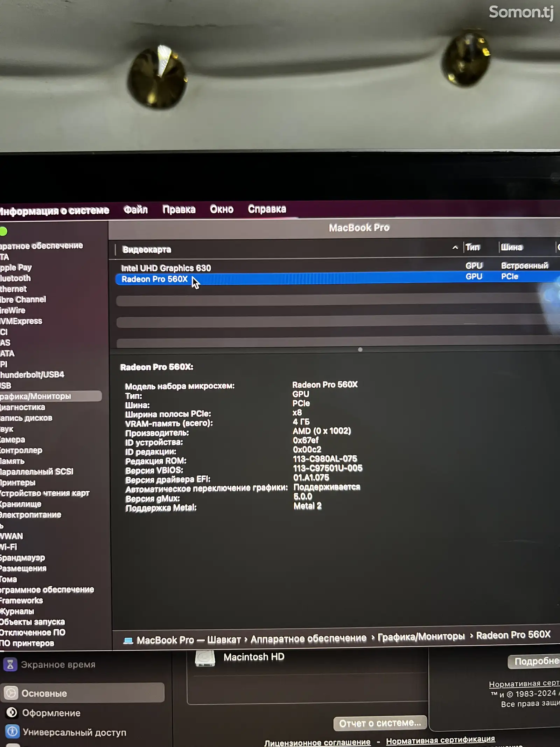Click the 4 ГБ VRAM value
The image size is (560, 747).
pos(301,422)
